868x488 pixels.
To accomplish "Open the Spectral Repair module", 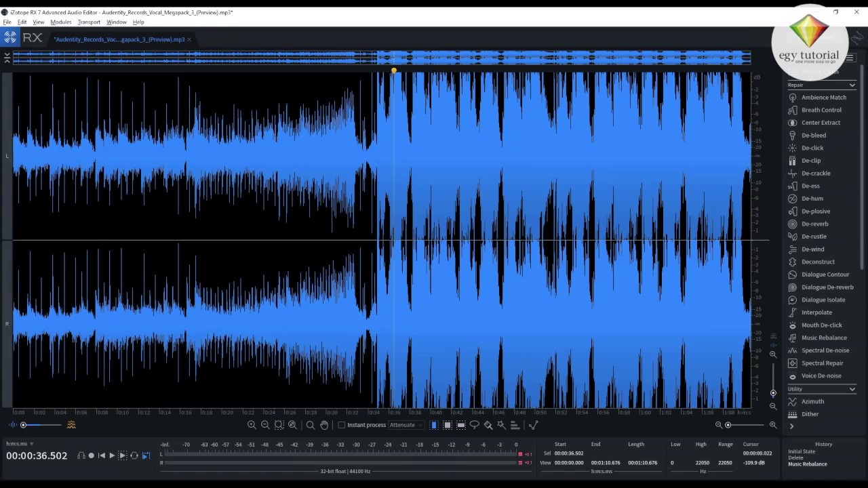I will tap(816, 363).
